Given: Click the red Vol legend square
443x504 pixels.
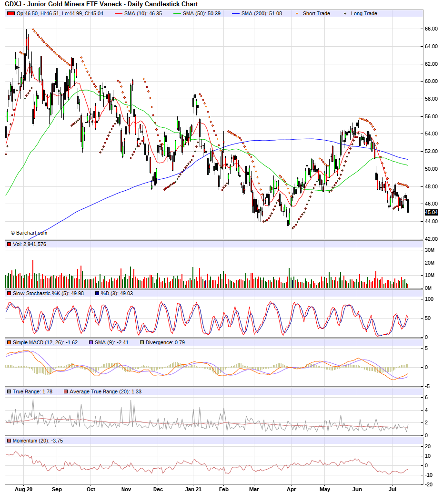Looking at the screenshot, I should point(10,244).
